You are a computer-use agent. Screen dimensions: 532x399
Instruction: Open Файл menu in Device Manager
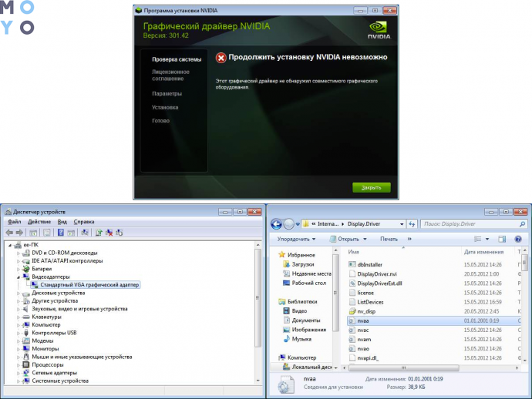pyautogui.click(x=14, y=222)
